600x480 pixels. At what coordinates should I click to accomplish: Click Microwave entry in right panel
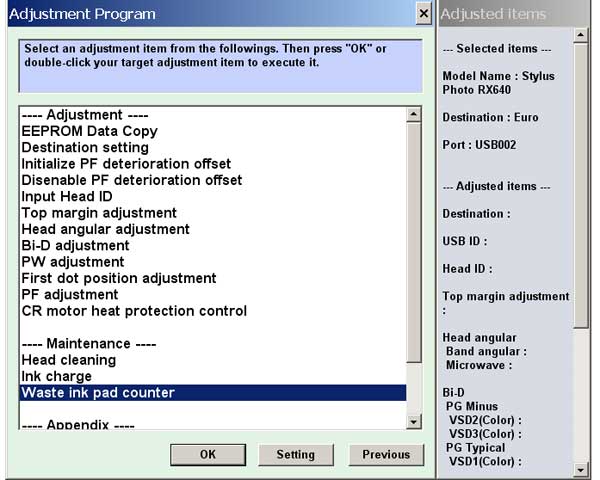[479, 365]
